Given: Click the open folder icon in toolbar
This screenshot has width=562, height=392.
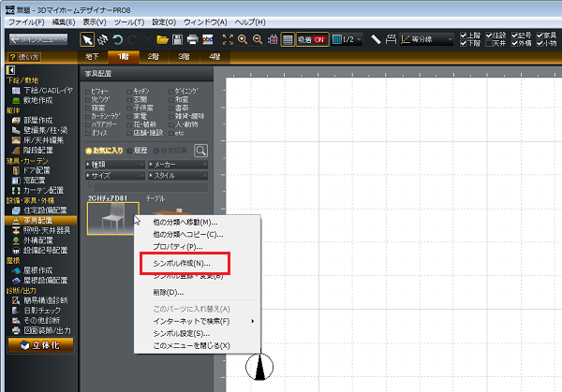Looking at the screenshot, I should (x=162, y=39).
